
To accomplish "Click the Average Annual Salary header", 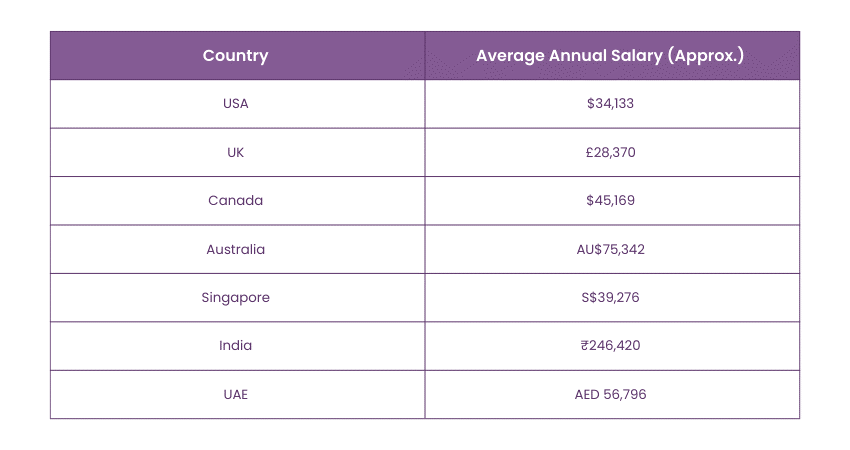I will 611,56.
